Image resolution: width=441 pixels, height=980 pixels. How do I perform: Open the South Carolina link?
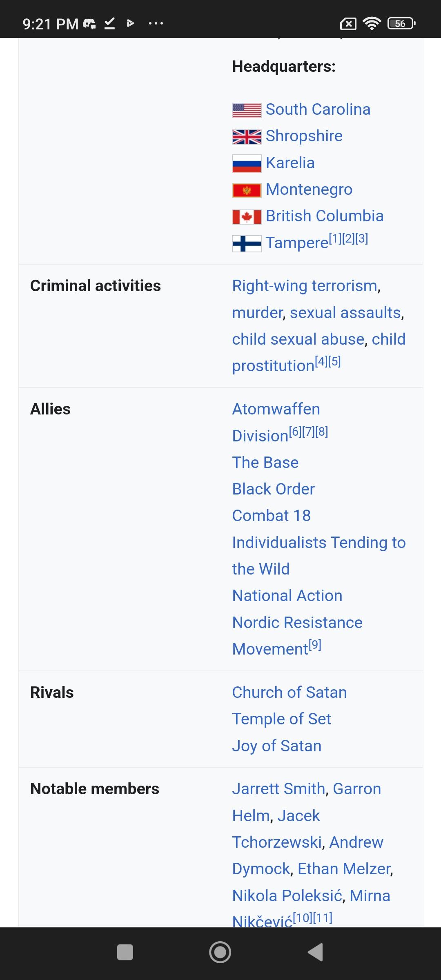coord(318,109)
